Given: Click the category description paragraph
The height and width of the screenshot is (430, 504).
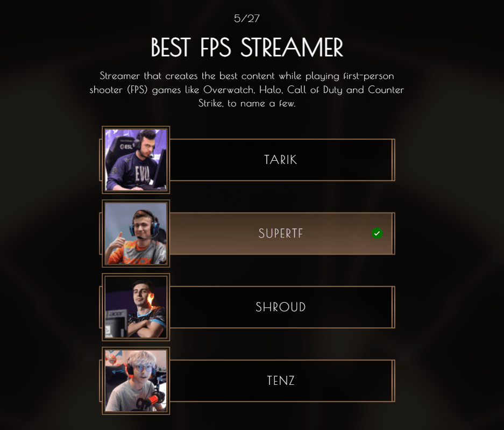Looking at the screenshot, I should (246, 90).
